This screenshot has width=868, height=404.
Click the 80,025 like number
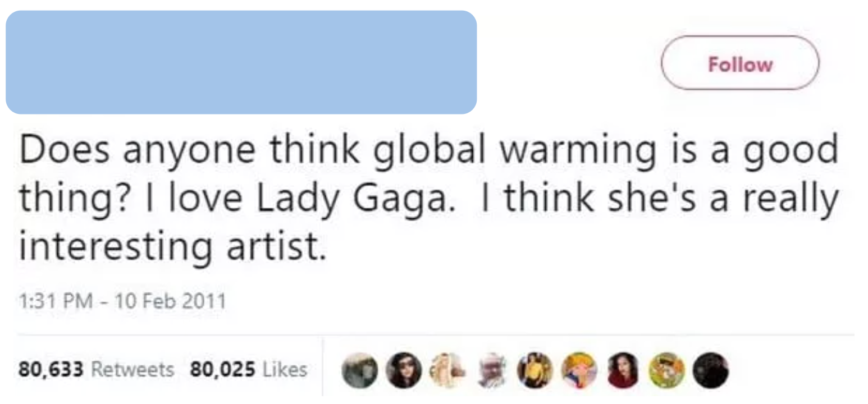223,369
